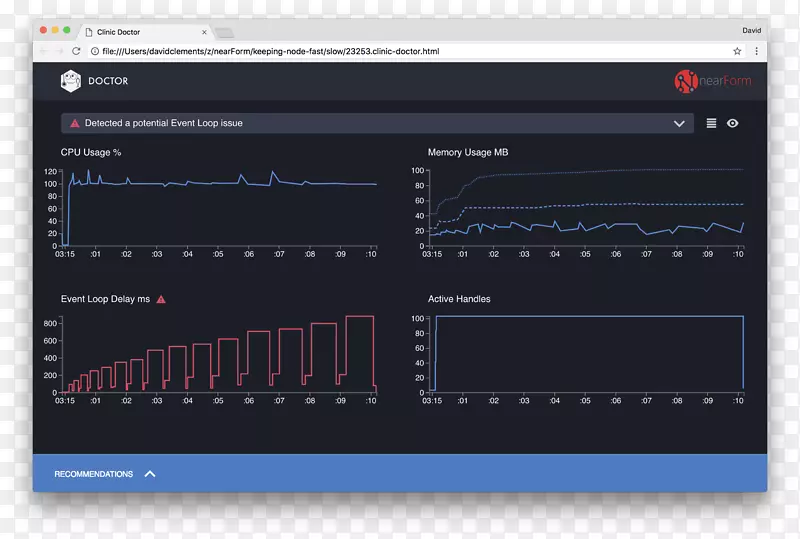Click the address bar URL field

tap(400, 51)
